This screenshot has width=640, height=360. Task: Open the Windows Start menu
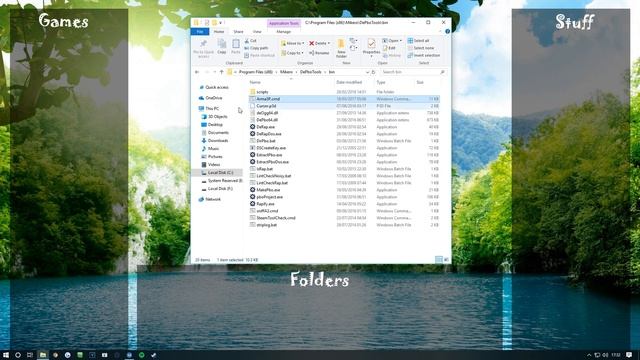[6, 355]
